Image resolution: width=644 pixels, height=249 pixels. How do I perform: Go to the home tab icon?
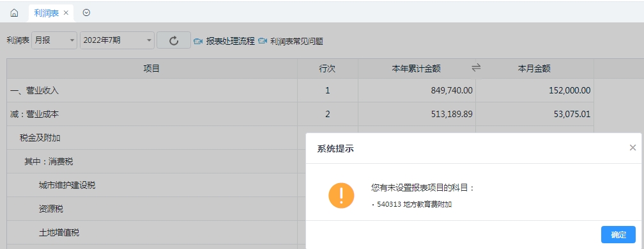[x=14, y=13]
